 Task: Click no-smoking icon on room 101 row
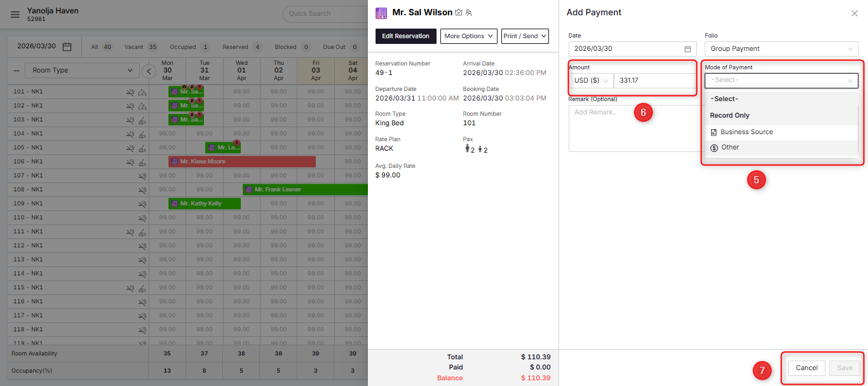coord(130,92)
